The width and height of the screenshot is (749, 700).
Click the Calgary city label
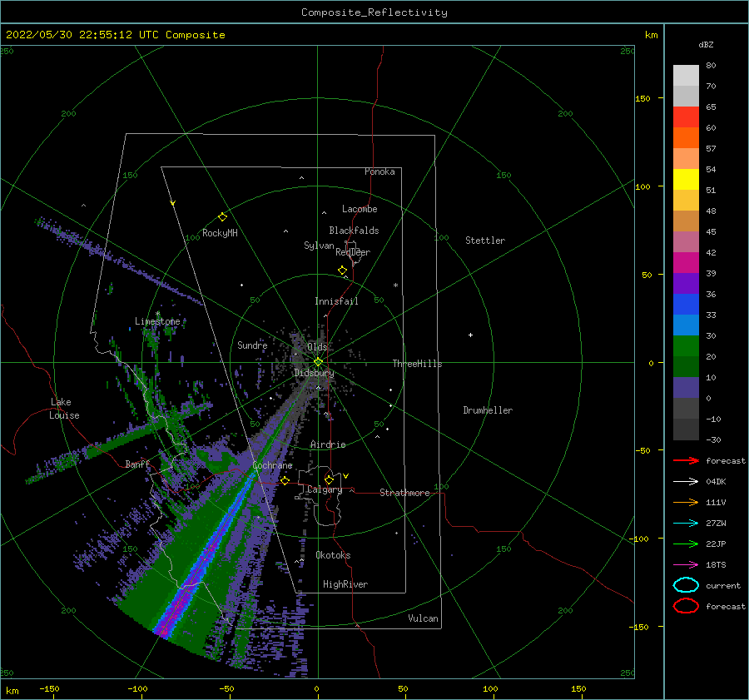(325, 489)
